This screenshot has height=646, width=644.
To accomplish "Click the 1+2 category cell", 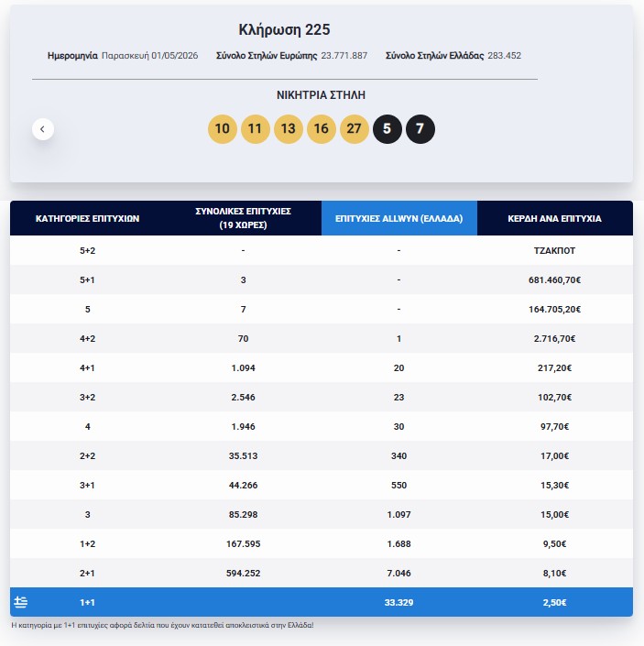I will (87, 543).
